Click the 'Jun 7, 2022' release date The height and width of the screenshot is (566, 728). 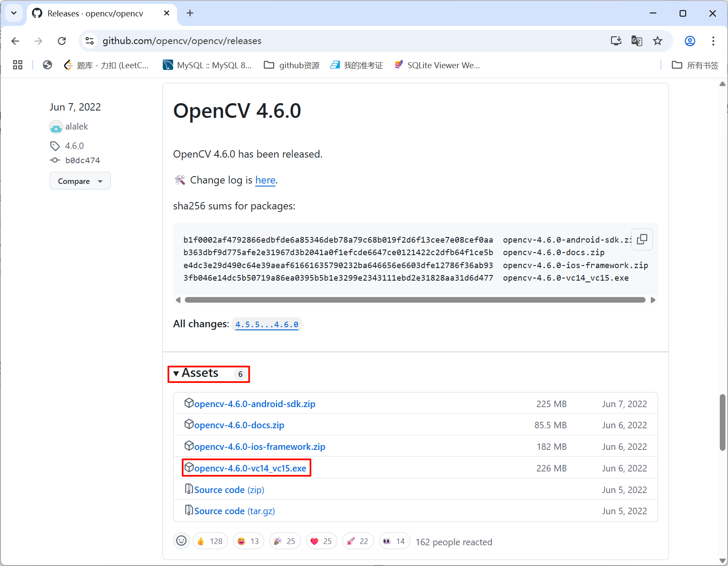point(75,107)
